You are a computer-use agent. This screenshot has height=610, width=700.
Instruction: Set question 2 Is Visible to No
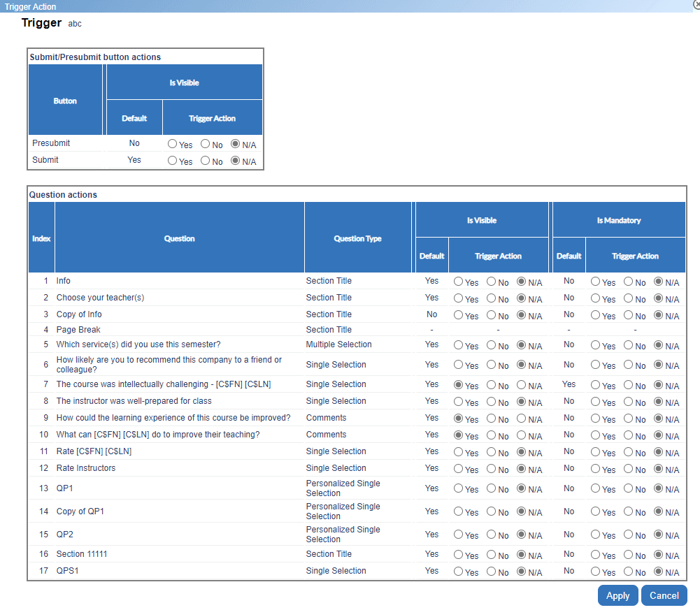click(492, 298)
